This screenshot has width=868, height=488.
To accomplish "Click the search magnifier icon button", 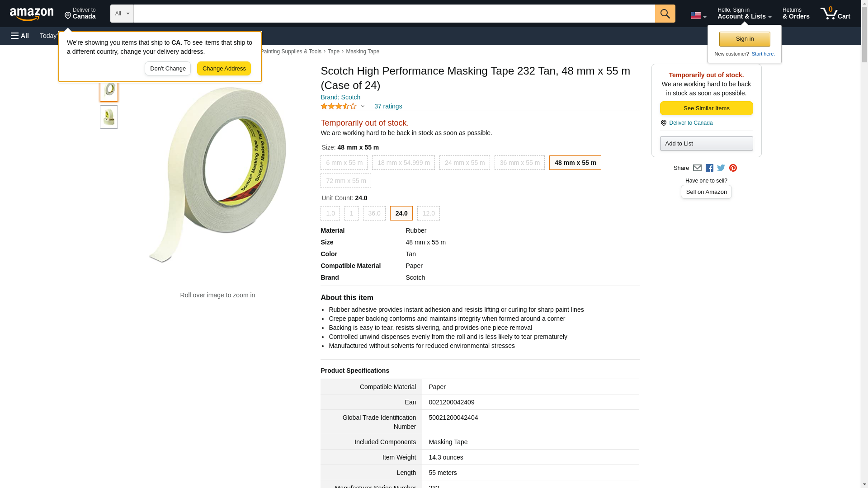I will [x=665, y=14].
